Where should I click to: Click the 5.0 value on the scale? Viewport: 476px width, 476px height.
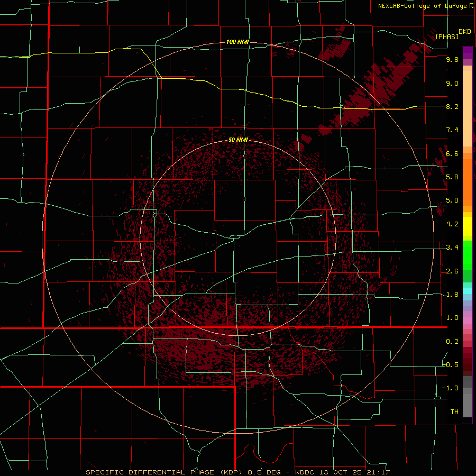click(452, 200)
